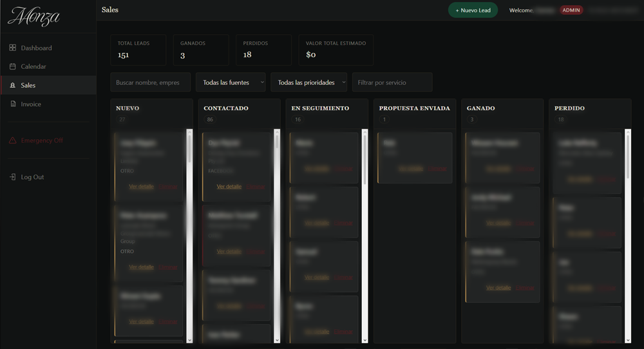The image size is (644, 349).
Task: Click the 18 count badge under Perdido
Action: pos(561,120)
